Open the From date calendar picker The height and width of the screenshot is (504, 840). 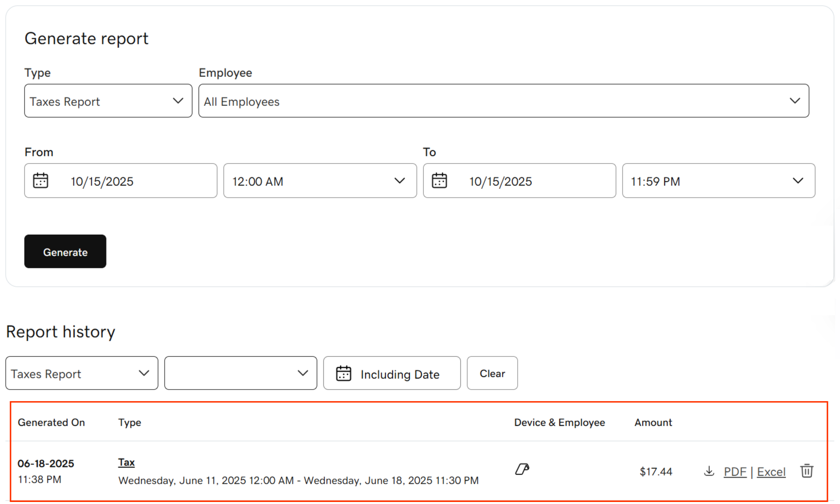40,181
